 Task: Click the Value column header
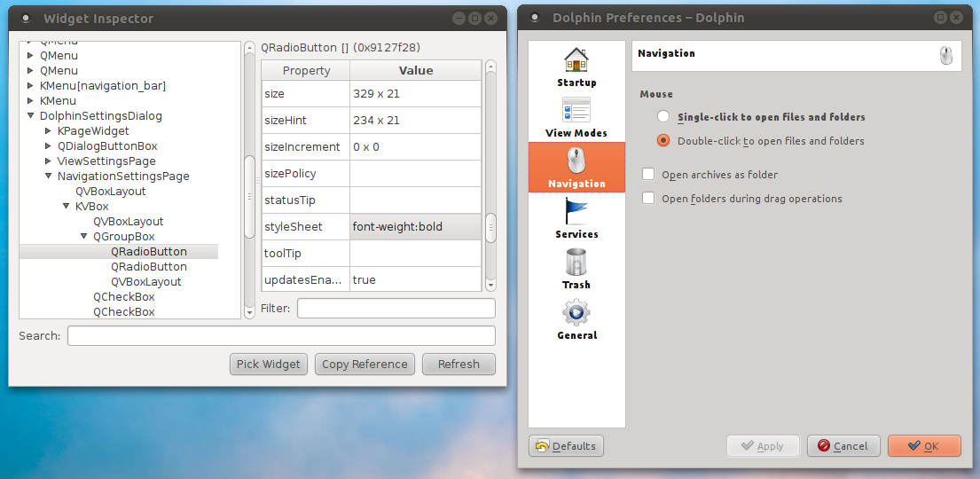416,71
